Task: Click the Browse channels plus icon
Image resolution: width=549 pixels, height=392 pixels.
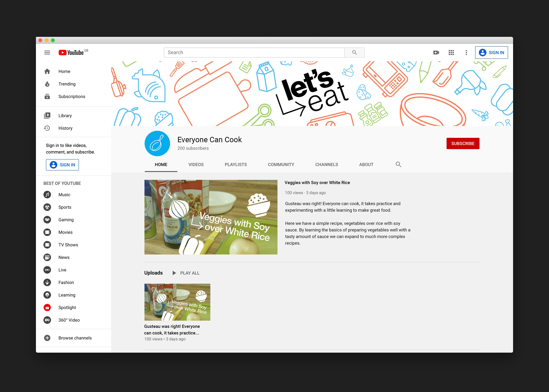Action: click(47, 338)
